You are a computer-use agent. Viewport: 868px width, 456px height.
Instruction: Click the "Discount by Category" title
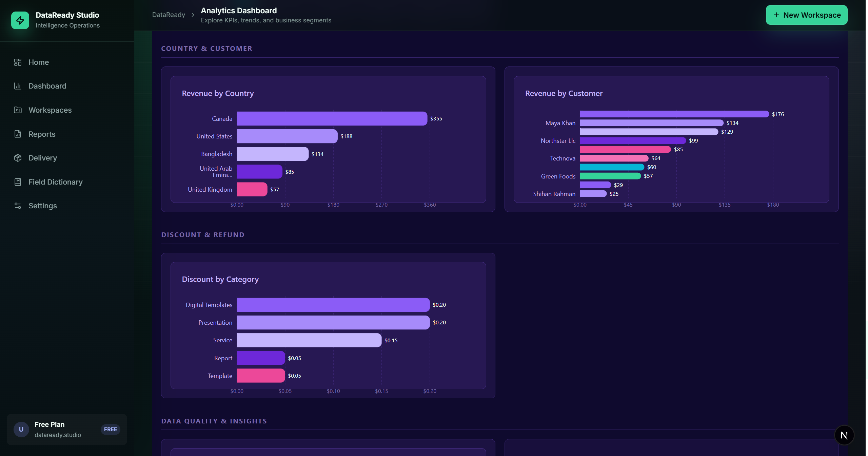220,279
